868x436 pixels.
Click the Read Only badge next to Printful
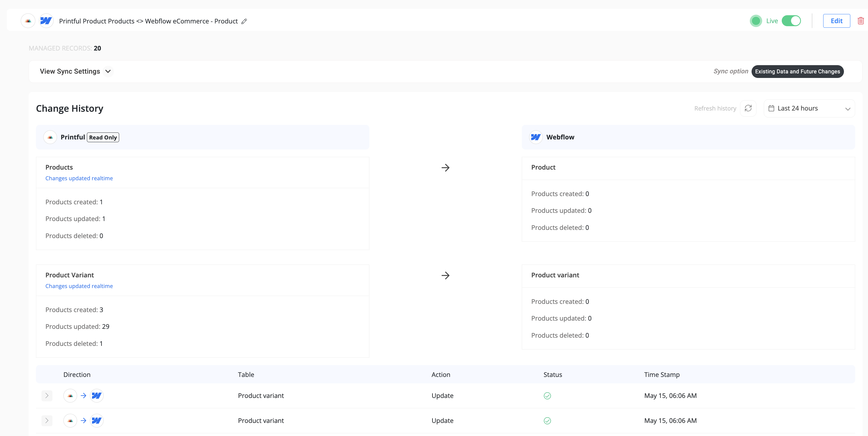point(103,137)
